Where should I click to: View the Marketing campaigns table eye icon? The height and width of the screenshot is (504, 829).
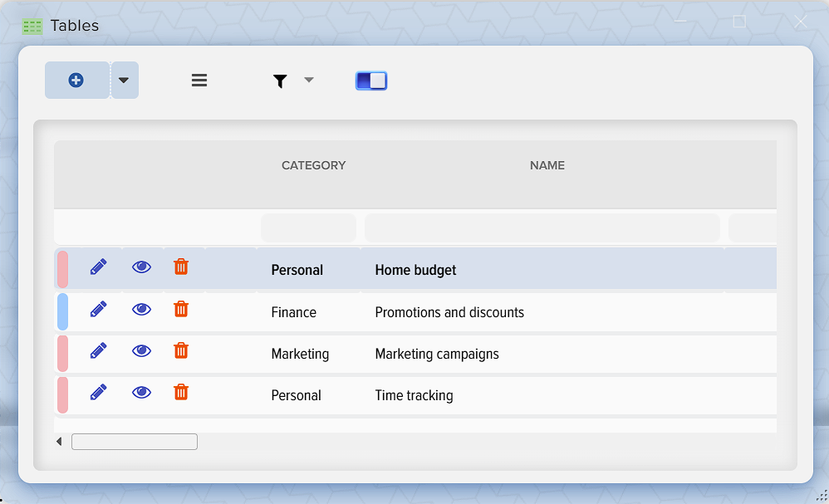click(x=141, y=350)
